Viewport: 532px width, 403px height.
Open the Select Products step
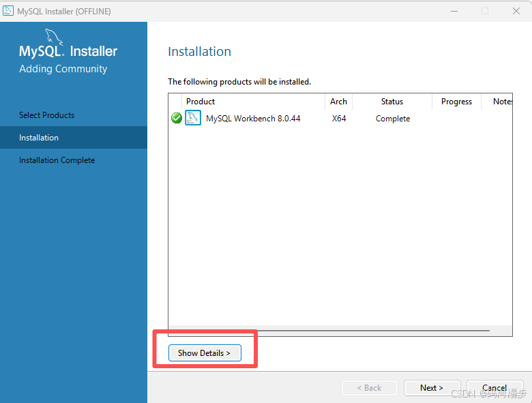[x=46, y=115]
